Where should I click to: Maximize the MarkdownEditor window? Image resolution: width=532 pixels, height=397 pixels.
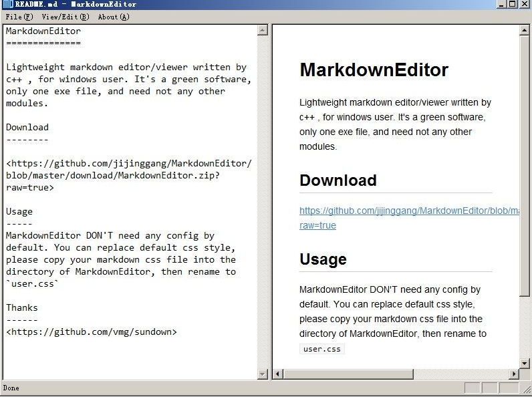pos(513,4)
